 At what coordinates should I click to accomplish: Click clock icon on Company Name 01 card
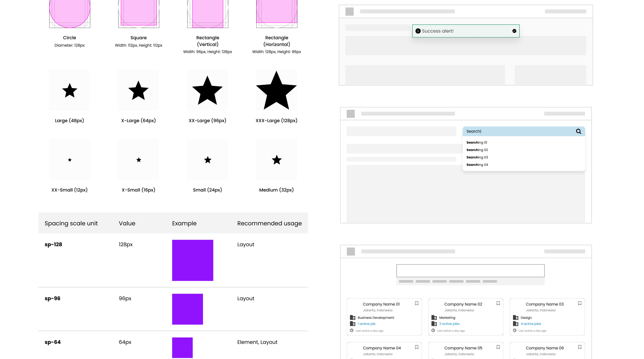click(352, 330)
